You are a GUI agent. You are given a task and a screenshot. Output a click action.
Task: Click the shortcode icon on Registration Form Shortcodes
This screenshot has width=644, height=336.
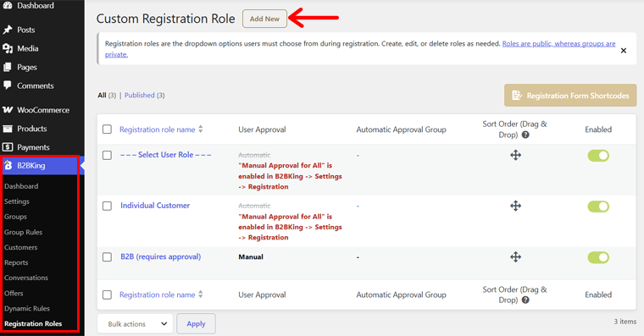coord(517,95)
